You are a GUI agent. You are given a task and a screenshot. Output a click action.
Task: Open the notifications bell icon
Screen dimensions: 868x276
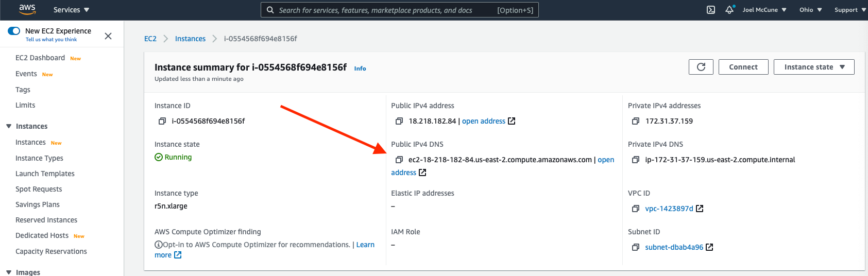tap(729, 10)
